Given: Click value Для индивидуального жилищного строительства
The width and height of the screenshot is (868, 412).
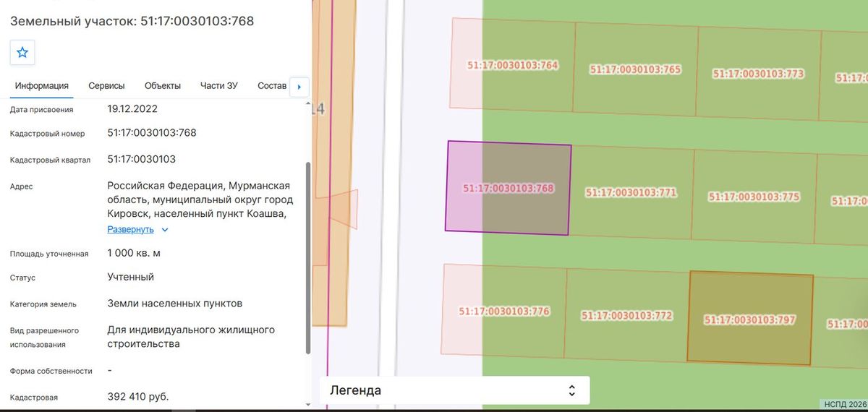Looking at the screenshot, I should pyautogui.click(x=191, y=337).
